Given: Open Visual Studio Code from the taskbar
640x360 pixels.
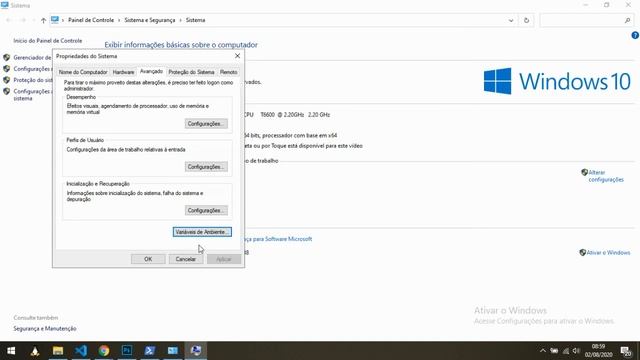Looking at the screenshot, I should [x=81, y=351].
